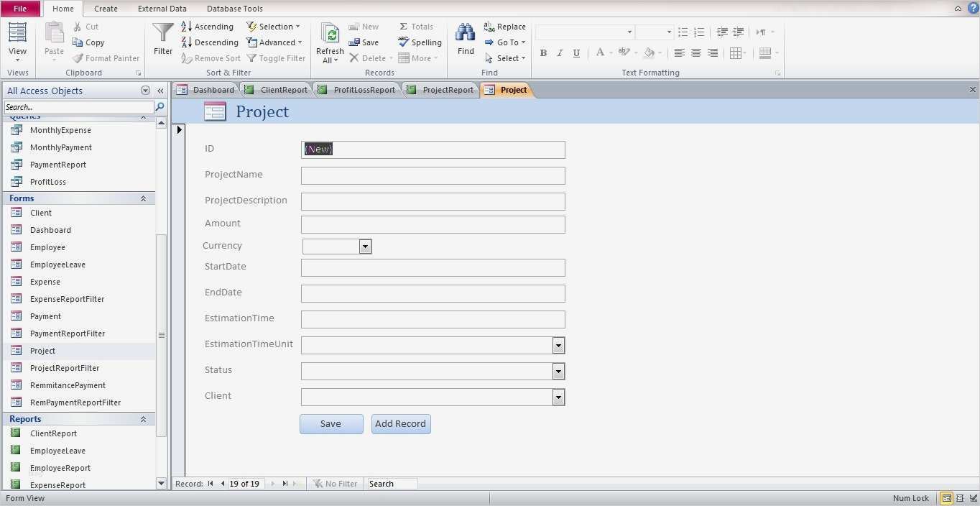Click Add Record to create new project

[400, 423]
